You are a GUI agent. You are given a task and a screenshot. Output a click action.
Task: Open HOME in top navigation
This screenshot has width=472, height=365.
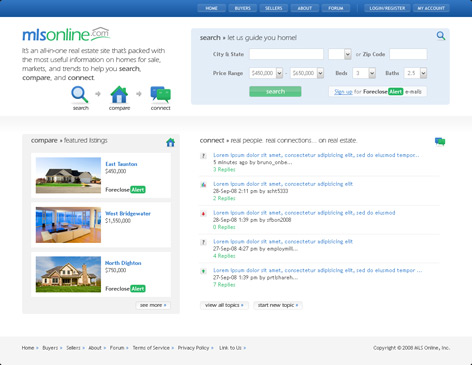coord(211,8)
